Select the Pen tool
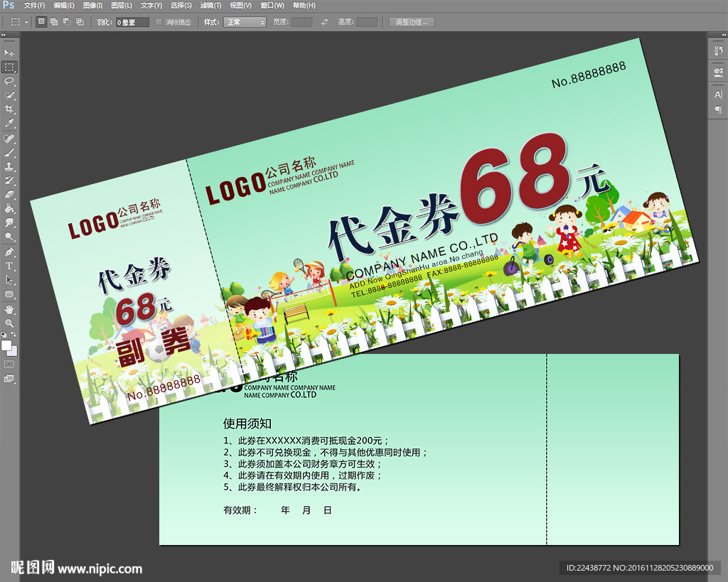 9,252
